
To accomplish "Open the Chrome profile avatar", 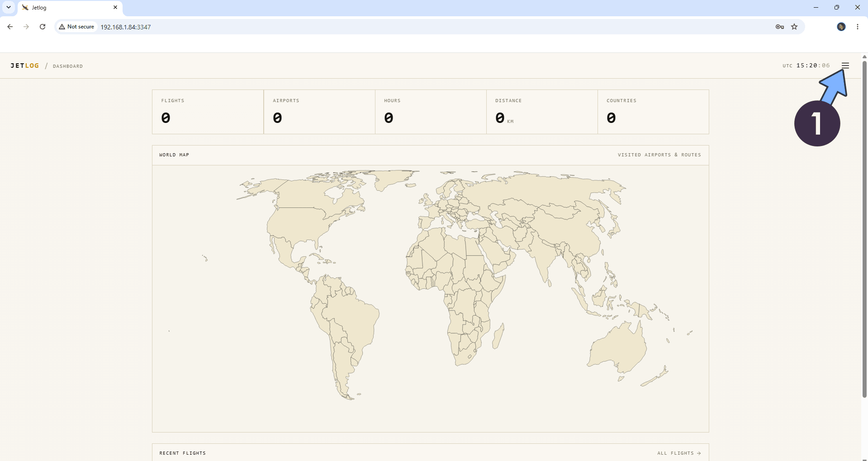I will 841,27.
